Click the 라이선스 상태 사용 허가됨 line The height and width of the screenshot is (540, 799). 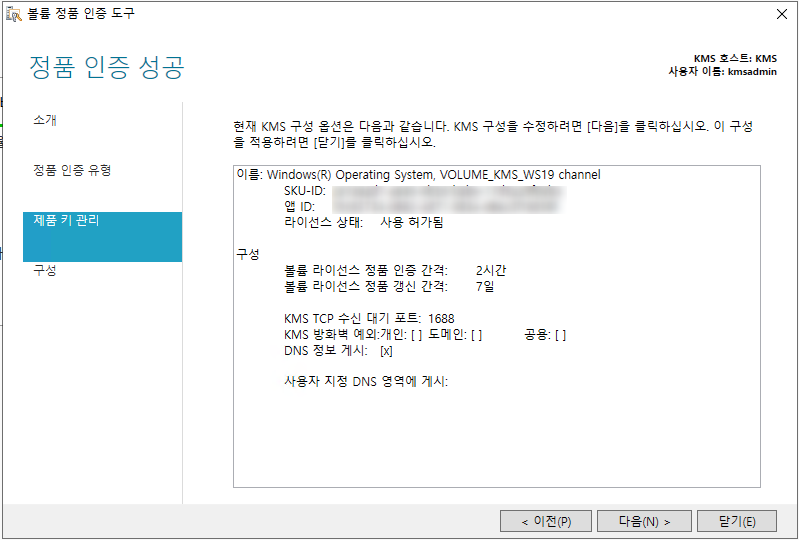click(x=364, y=223)
